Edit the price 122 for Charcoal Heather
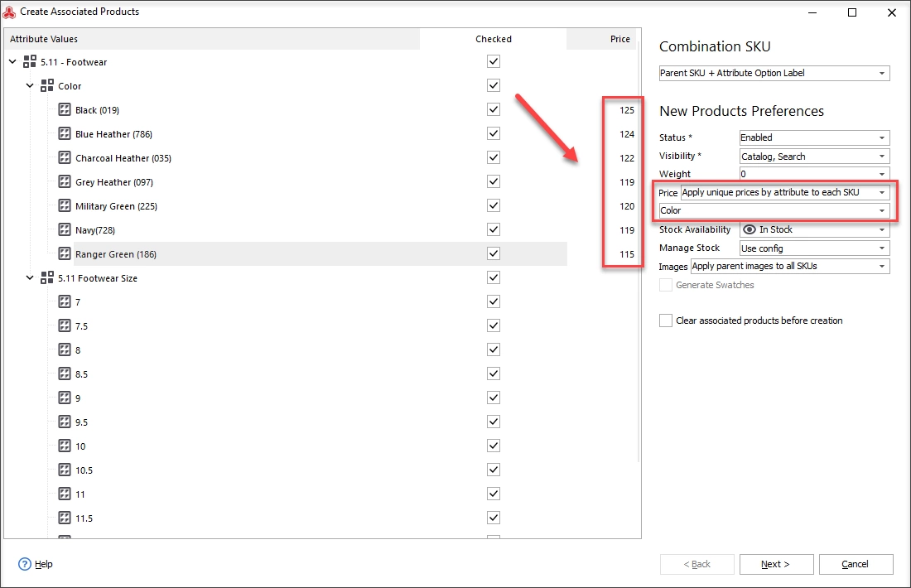The image size is (911, 588). (x=627, y=158)
